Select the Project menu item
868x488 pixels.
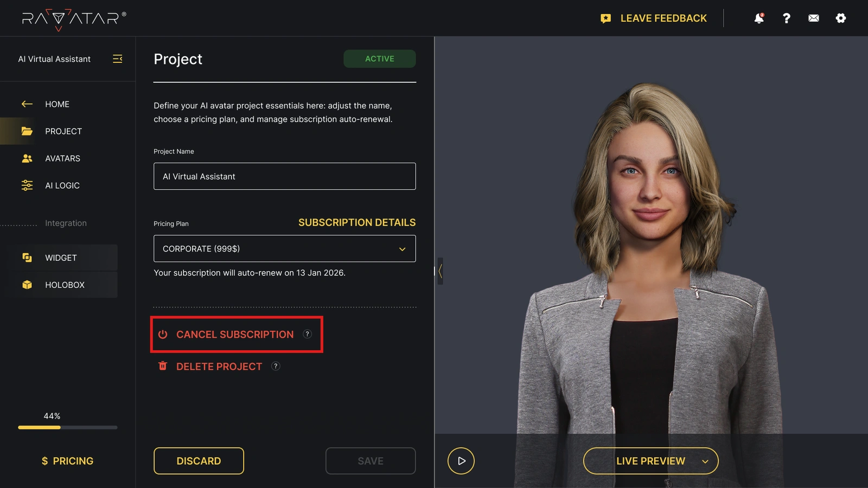coord(63,131)
